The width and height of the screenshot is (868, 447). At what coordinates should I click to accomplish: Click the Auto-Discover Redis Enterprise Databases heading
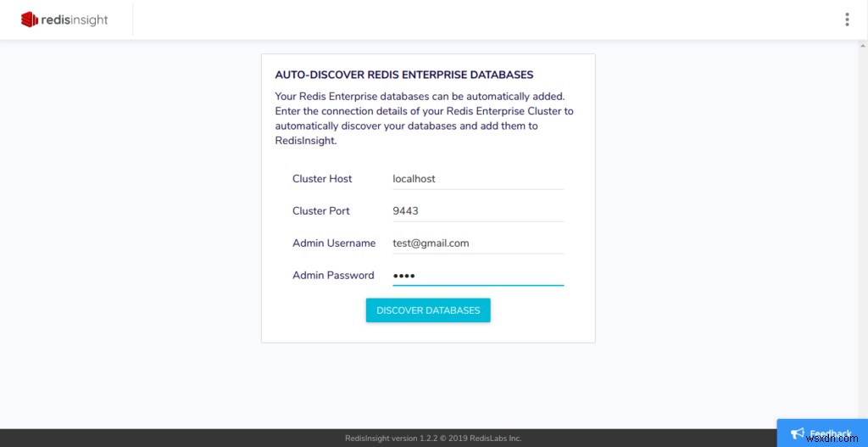click(404, 75)
